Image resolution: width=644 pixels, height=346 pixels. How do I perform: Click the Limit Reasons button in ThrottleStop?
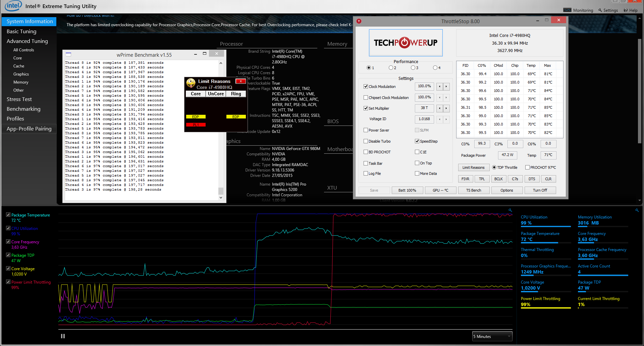pyautogui.click(x=473, y=167)
